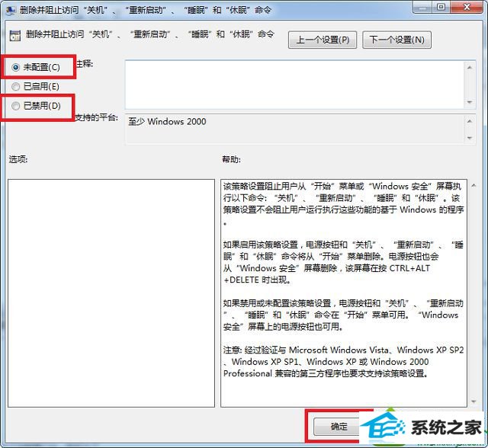Click the help paragraph starting 如果启用该策略设置
The height and width of the screenshot is (448, 488).
tap(344, 262)
